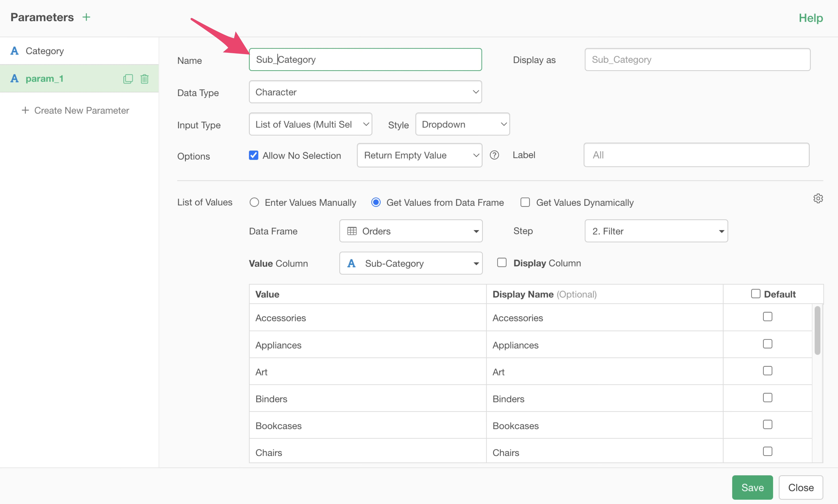The height and width of the screenshot is (504, 838).
Task: Change the Style dropdown
Action: (x=462, y=124)
